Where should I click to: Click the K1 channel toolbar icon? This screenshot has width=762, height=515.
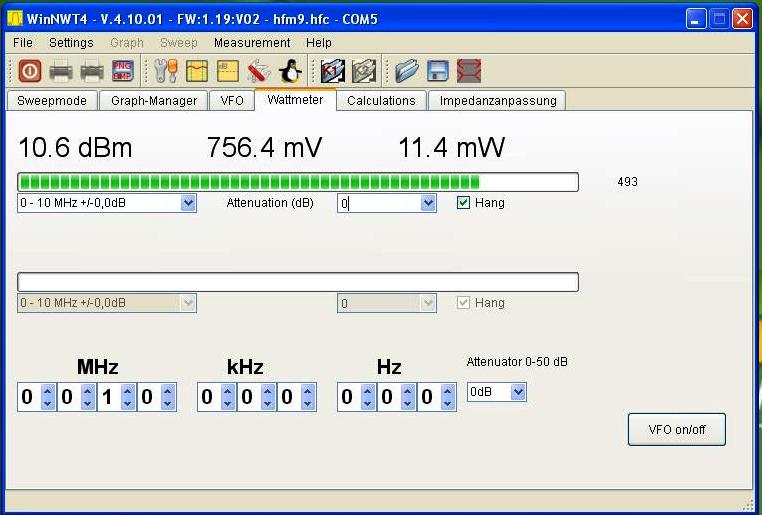[332, 71]
